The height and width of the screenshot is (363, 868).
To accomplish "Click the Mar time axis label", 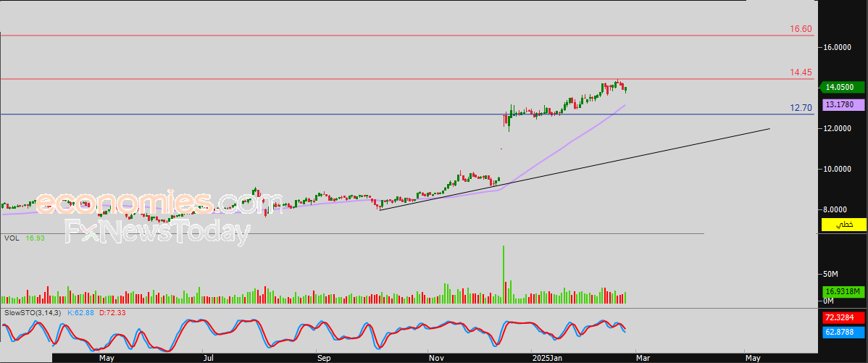I will tap(643, 359).
